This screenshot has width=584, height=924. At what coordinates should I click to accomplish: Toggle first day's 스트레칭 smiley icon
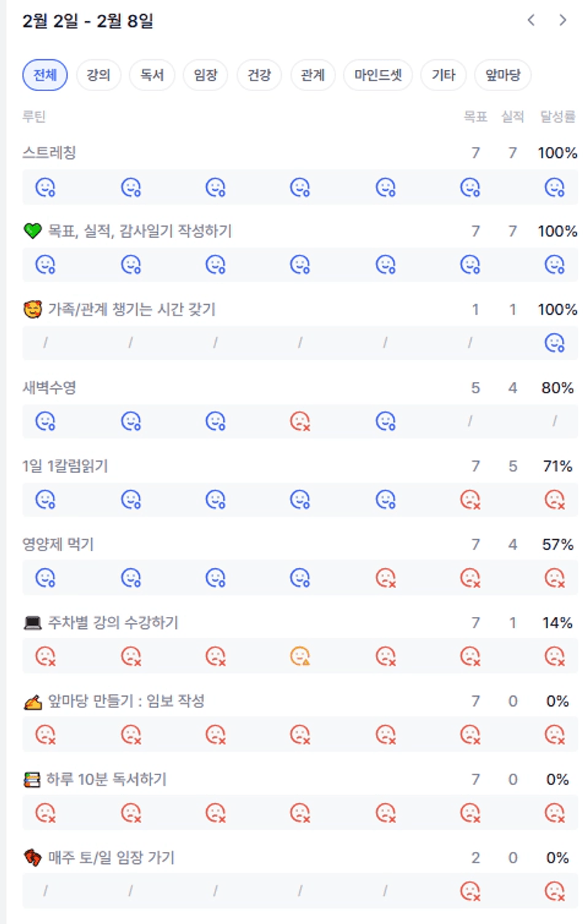(46, 187)
